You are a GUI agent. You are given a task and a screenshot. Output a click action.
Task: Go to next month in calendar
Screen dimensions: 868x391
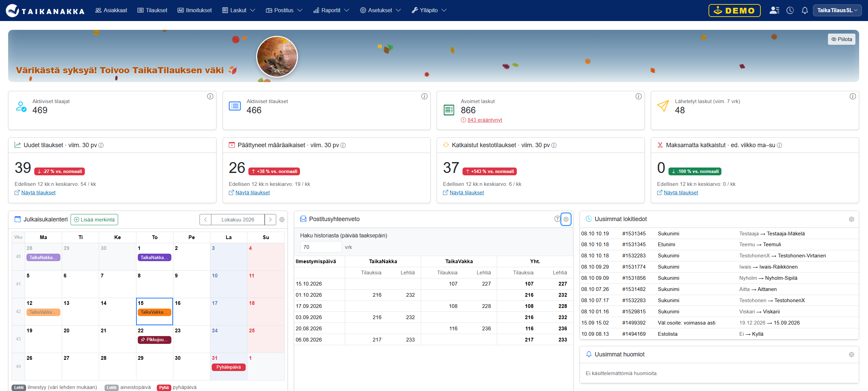270,220
